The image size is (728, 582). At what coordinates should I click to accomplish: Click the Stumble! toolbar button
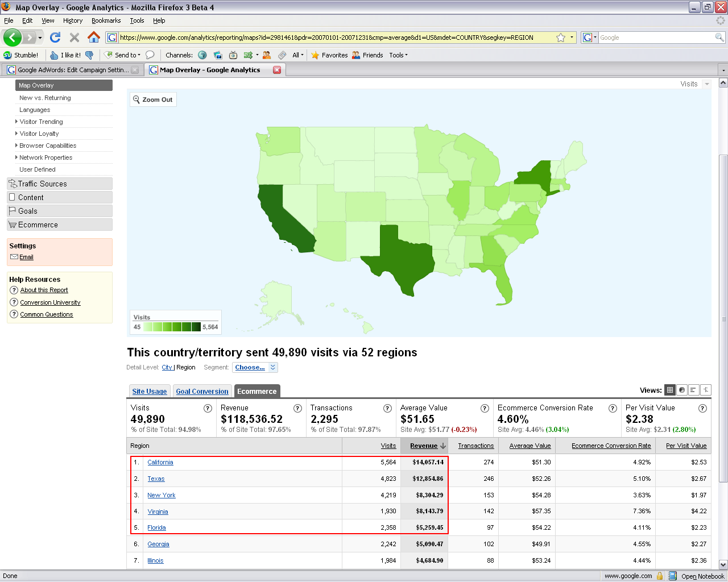point(21,55)
